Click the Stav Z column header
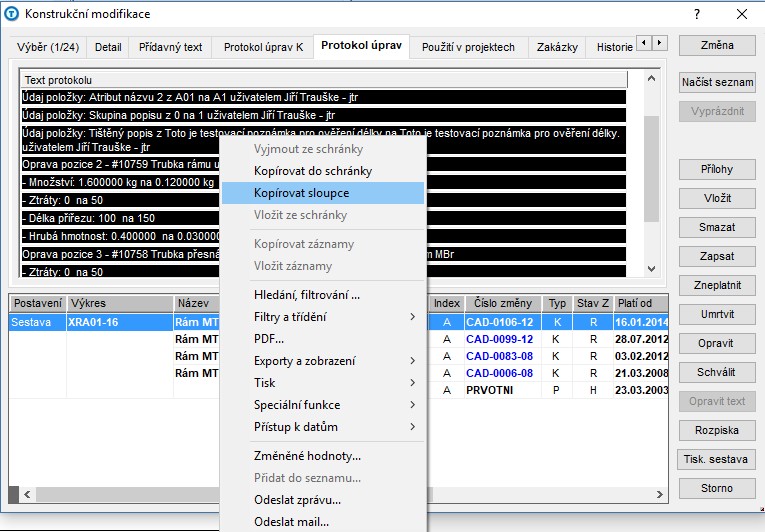Image resolution: width=765 pixels, height=532 pixels. 593,303
